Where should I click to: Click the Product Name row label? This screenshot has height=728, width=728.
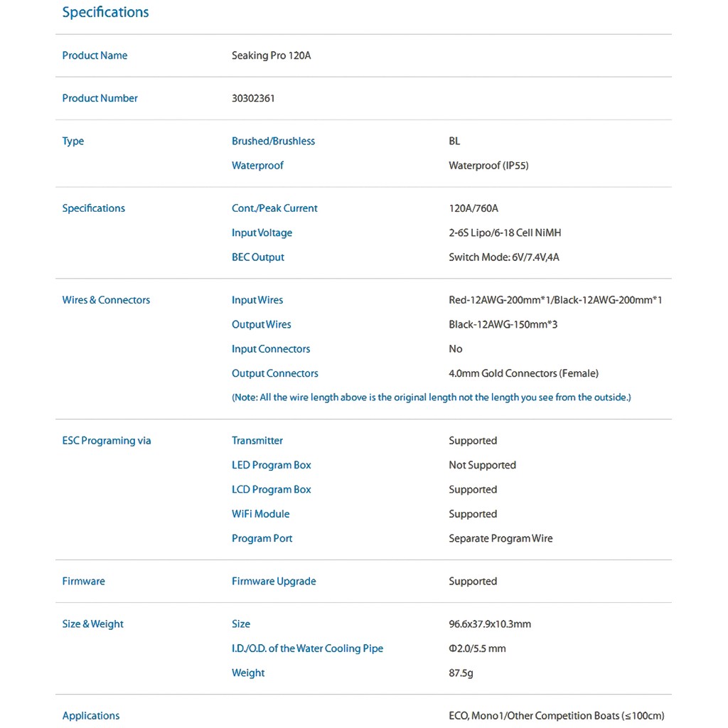click(95, 55)
